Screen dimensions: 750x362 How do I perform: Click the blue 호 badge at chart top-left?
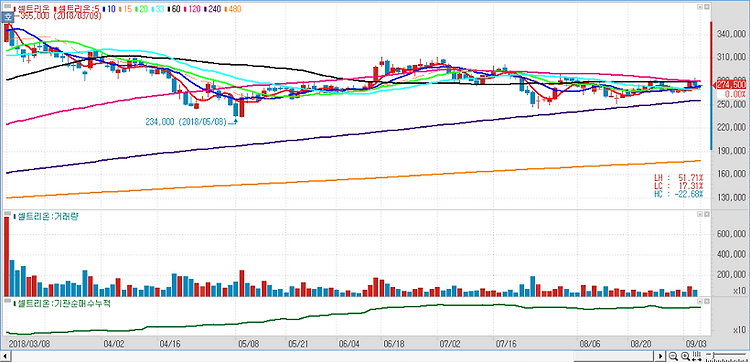(x=8, y=17)
